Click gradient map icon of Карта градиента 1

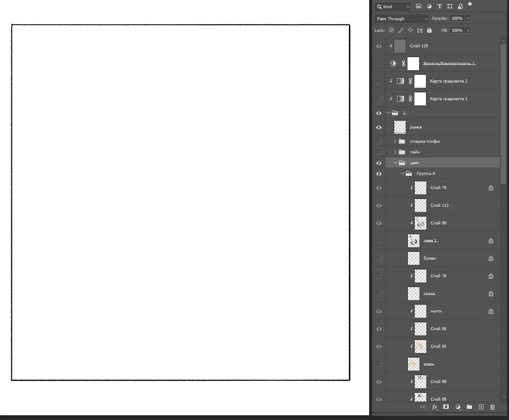(401, 99)
